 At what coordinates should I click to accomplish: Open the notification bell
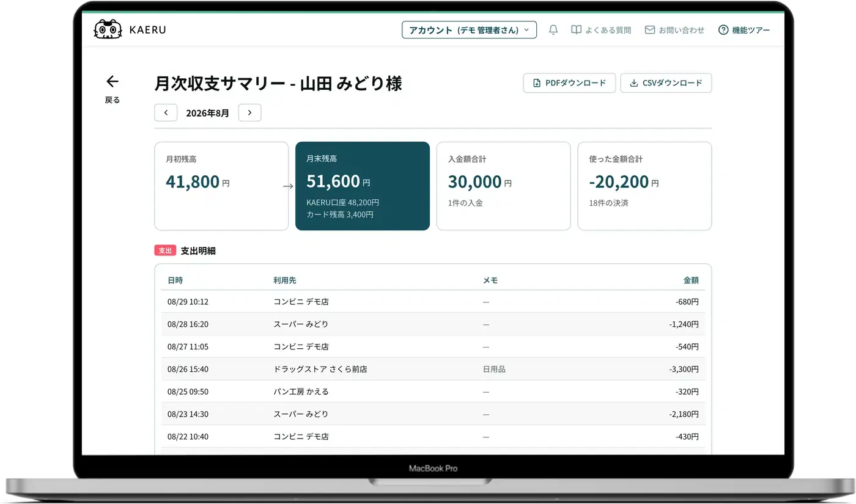[553, 30]
